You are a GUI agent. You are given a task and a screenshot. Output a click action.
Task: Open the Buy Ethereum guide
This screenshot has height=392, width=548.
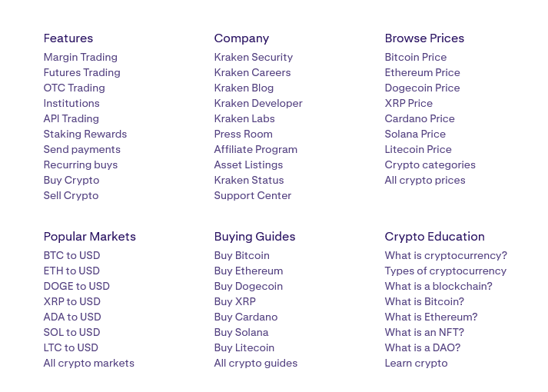[248, 271]
